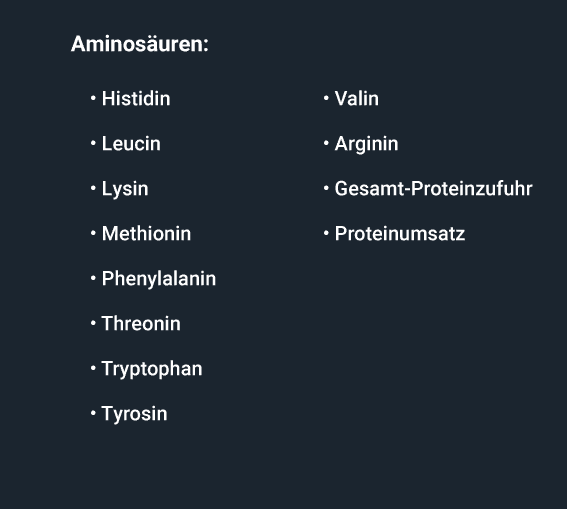Select Lysin in the list
Screen dimensions: 567x509
[125, 189]
